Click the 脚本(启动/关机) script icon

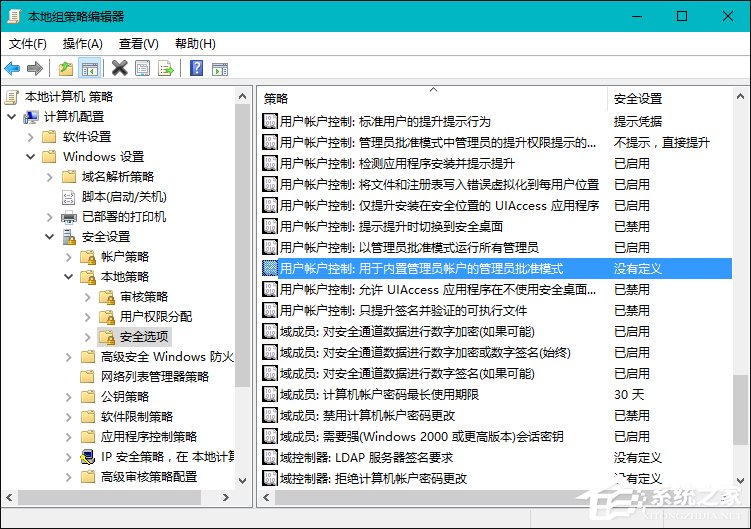coord(69,197)
